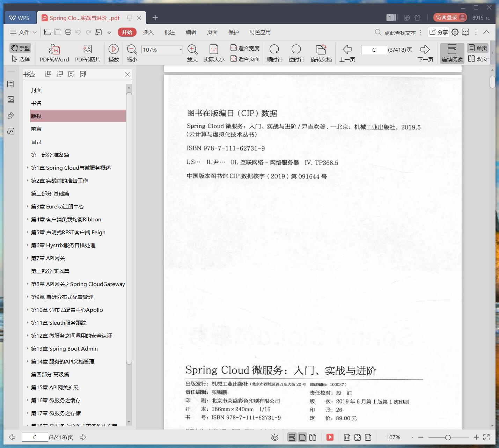Click add bookmark icon in 书签 panel
Screen dimensions: 499x448
71,74
